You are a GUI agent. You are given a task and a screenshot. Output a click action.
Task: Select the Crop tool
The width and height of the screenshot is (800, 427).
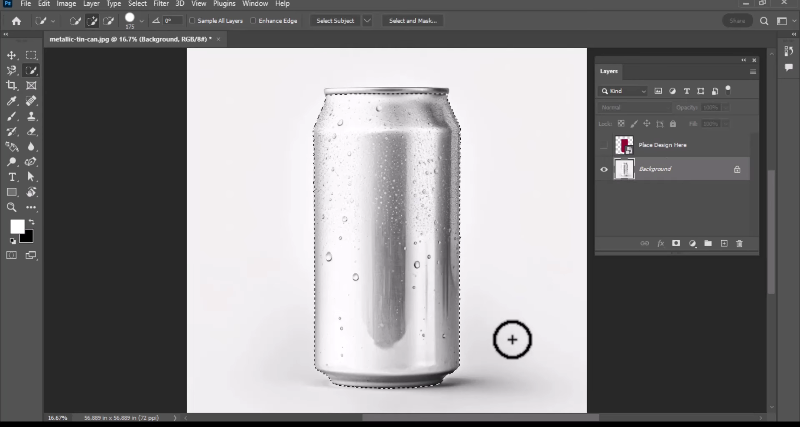pos(12,86)
